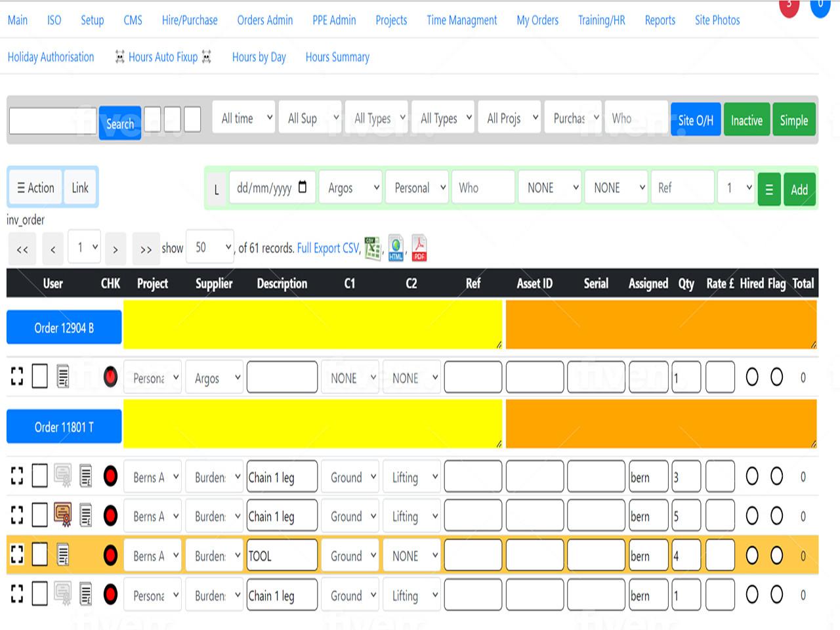Screen dimensions: 840x630
Task: Open the Time Managment menu
Action: 461,20
